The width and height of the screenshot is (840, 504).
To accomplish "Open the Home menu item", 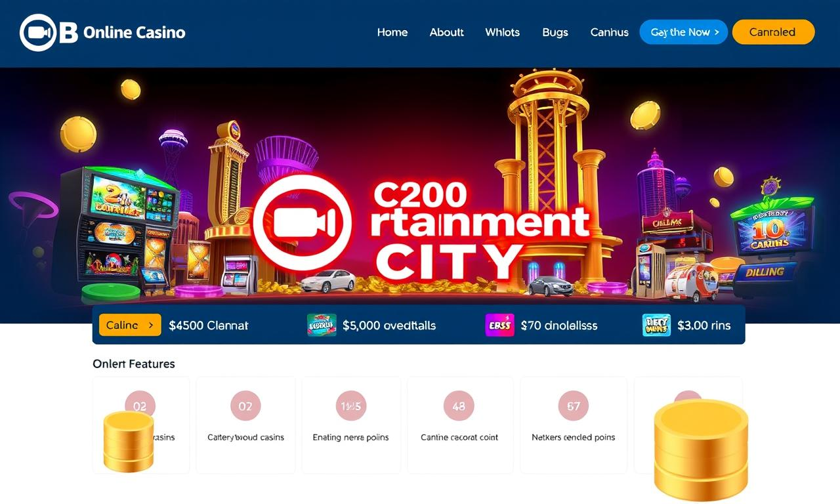I will point(392,32).
